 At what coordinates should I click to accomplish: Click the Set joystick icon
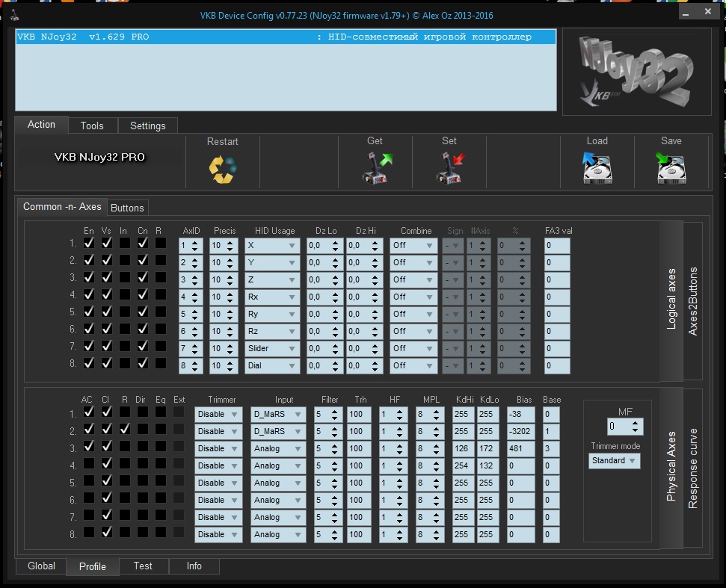point(450,168)
